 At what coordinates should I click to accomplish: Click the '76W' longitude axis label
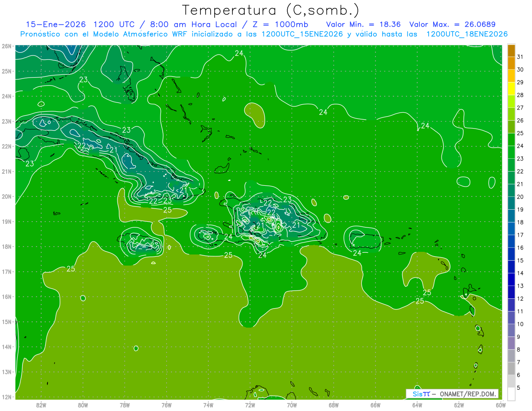pos(167,404)
